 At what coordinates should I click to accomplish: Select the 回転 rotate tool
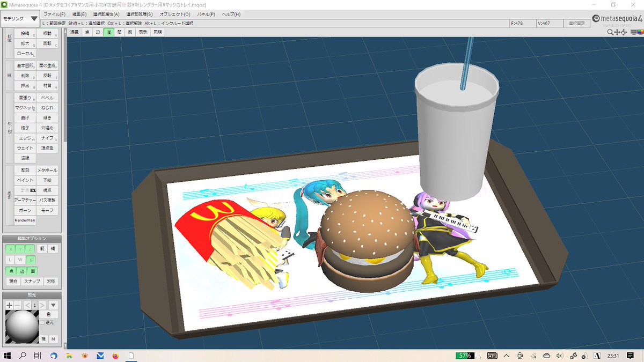click(x=47, y=43)
